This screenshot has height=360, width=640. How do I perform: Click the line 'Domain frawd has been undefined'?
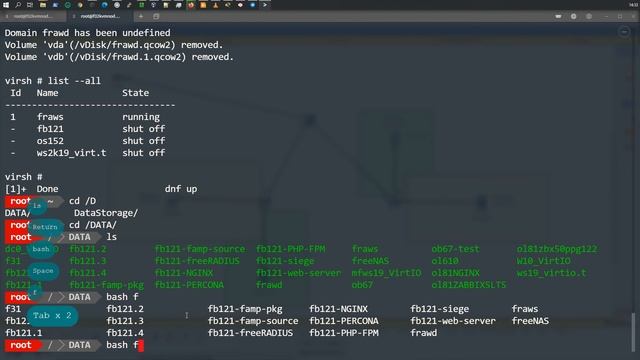tap(87, 33)
